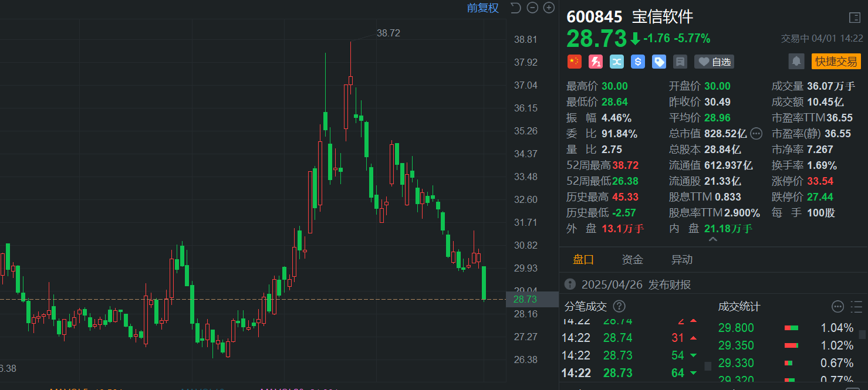Click the blue price tag icon
Viewport: 868px width, 390px height.
click(659, 62)
